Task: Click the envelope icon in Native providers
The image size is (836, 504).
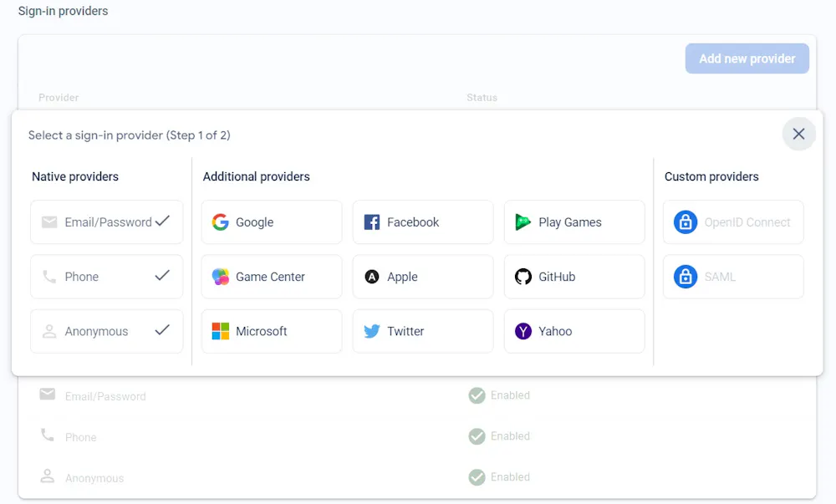Action: [49, 221]
